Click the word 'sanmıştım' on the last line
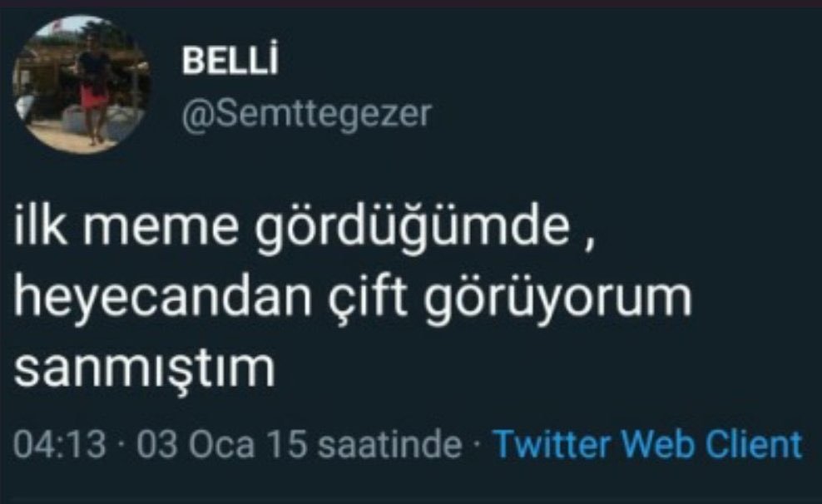Image resolution: width=822 pixels, height=504 pixels. pyautogui.click(x=144, y=368)
